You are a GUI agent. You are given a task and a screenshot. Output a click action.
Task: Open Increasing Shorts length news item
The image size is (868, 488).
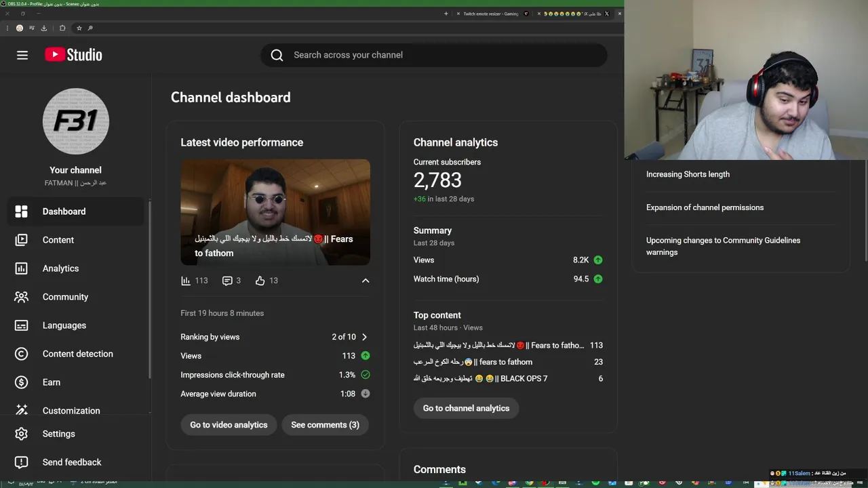click(x=688, y=174)
